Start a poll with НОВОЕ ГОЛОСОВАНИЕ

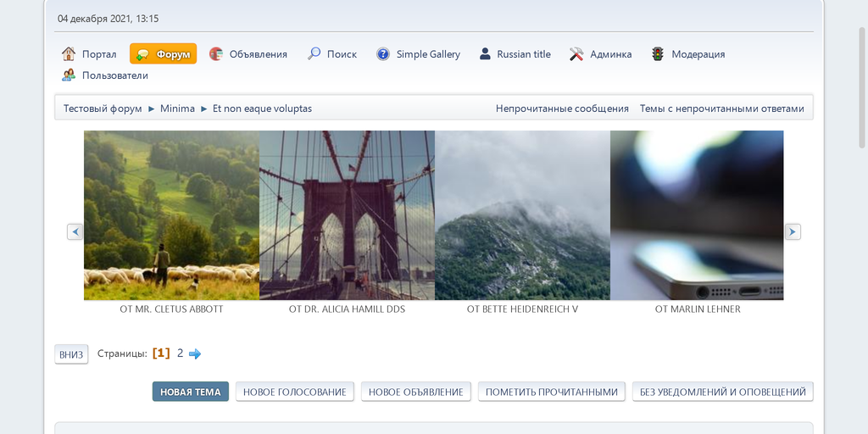point(294,392)
